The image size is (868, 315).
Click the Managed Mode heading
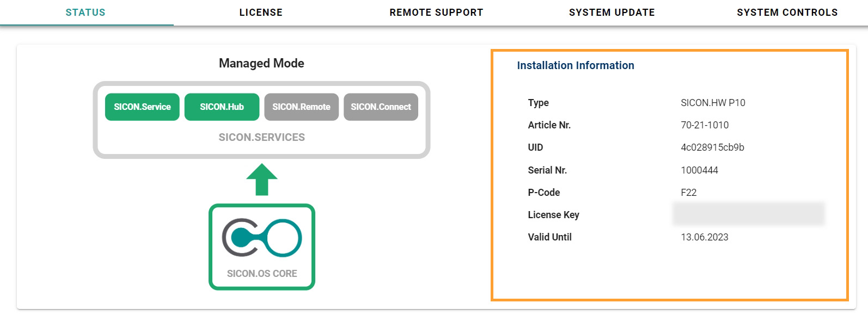coord(261,64)
